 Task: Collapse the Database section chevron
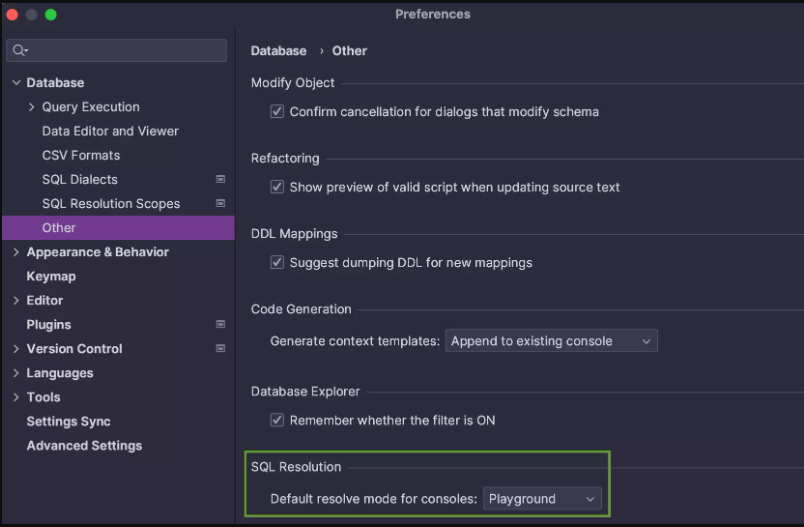pos(16,82)
